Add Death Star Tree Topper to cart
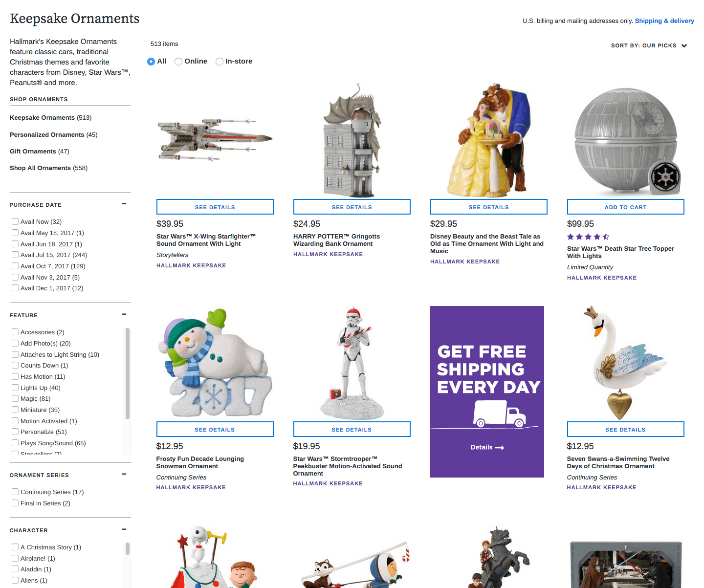The width and height of the screenshot is (704, 588). pos(626,207)
